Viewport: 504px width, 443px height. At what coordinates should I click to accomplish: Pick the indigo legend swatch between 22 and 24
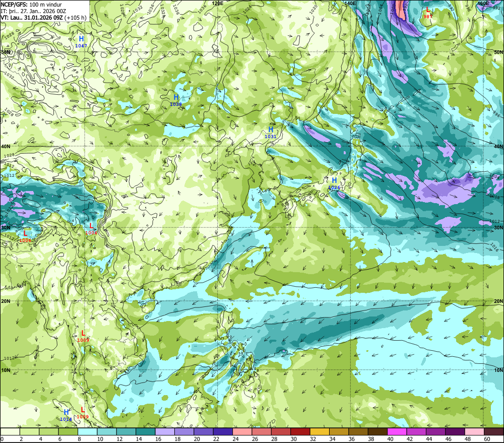[x=223, y=432]
